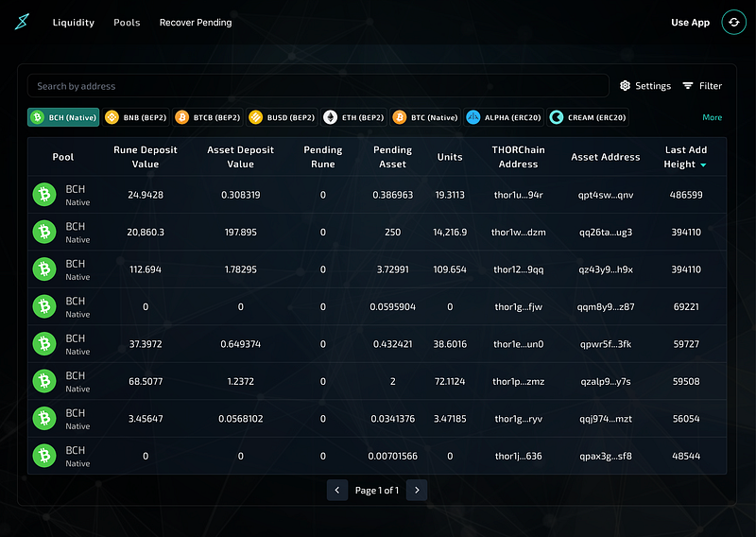Open the Liquidity nav tab
Screen dimensions: 756x537
(74, 22)
